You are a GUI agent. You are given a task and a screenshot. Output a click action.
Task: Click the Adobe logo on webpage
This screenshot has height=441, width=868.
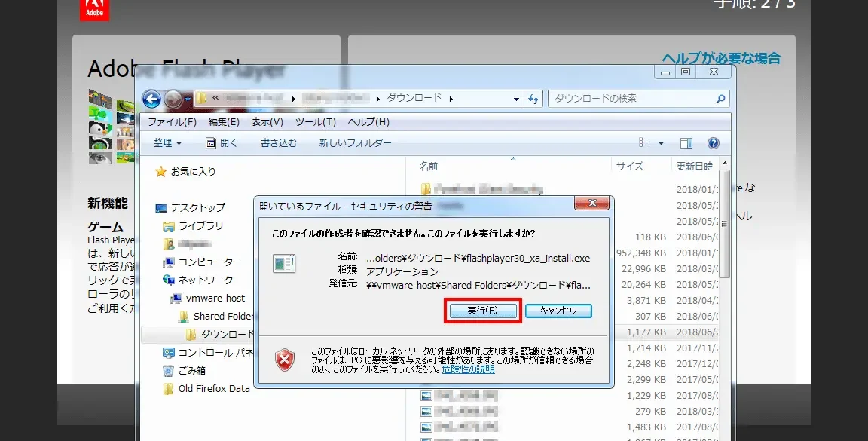pyautogui.click(x=94, y=9)
